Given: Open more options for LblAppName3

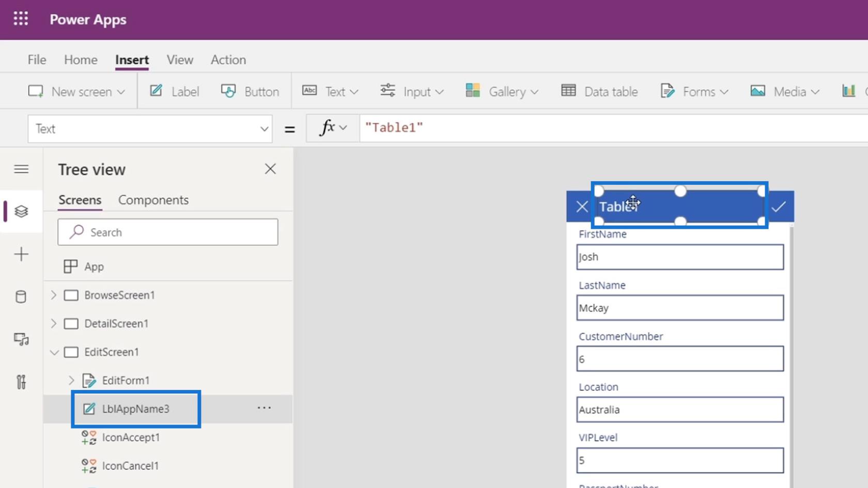Looking at the screenshot, I should (x=264, y=408).
